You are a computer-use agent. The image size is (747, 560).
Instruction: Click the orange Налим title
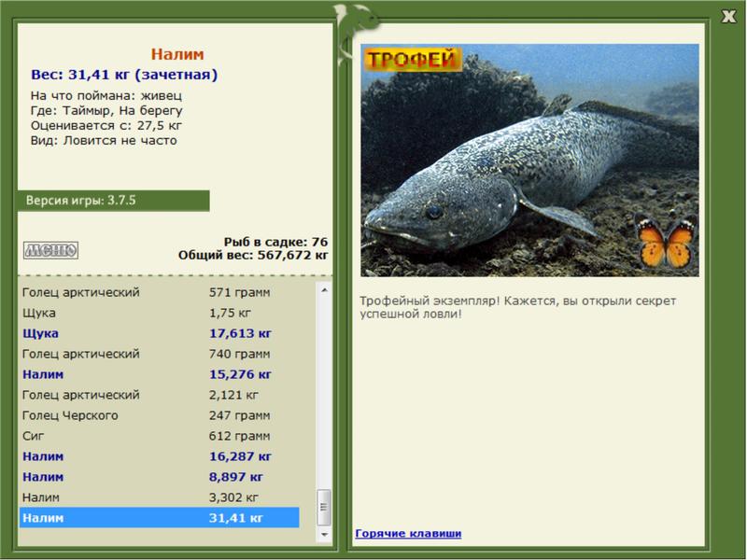[x=177, y=54]
